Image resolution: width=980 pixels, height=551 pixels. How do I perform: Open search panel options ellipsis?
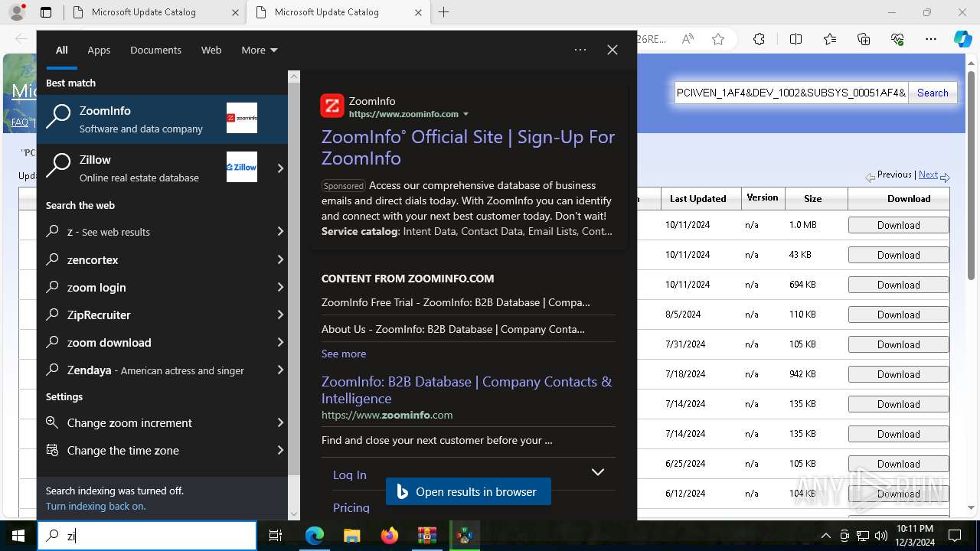pos(580,50)
